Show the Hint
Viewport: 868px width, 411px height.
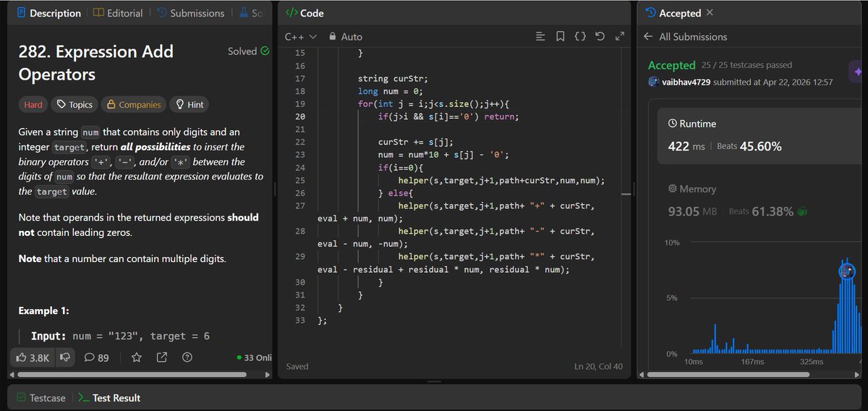(x=189, y=105)
